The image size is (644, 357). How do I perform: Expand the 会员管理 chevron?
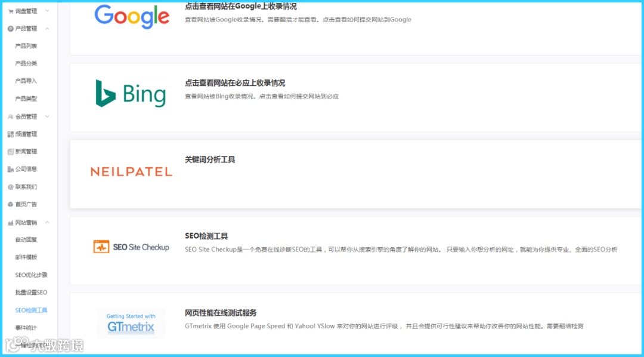[47, 116]
